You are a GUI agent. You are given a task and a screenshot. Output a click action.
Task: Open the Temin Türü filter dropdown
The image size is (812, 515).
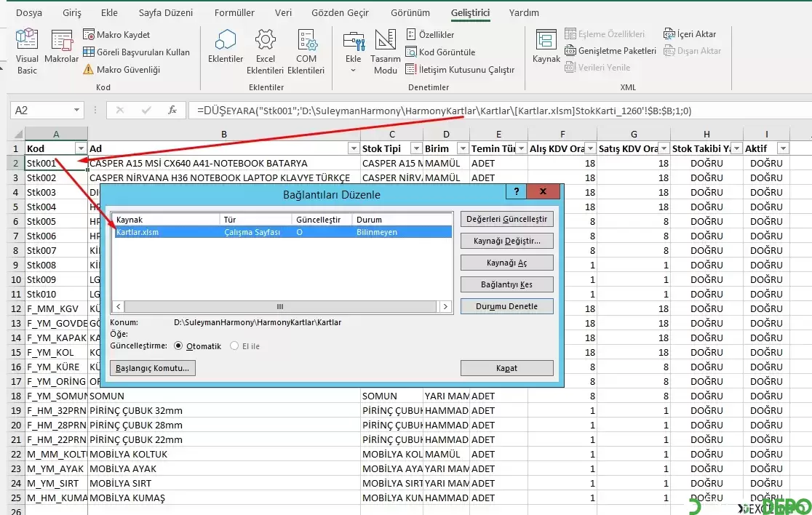pyautogui.click(x=521, y=148)
